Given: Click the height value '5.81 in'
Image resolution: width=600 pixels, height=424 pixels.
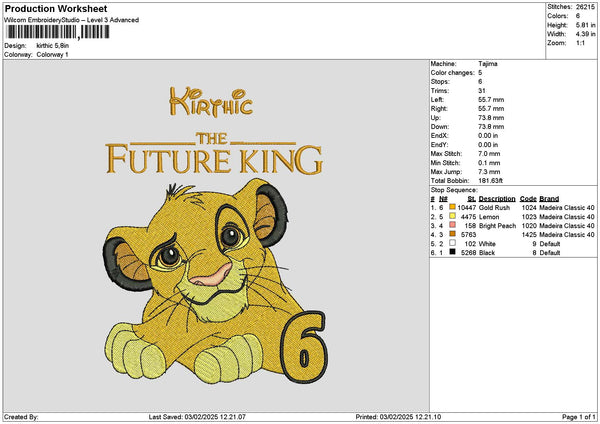Looking at the screenshot, I should (x=585, y=25).
